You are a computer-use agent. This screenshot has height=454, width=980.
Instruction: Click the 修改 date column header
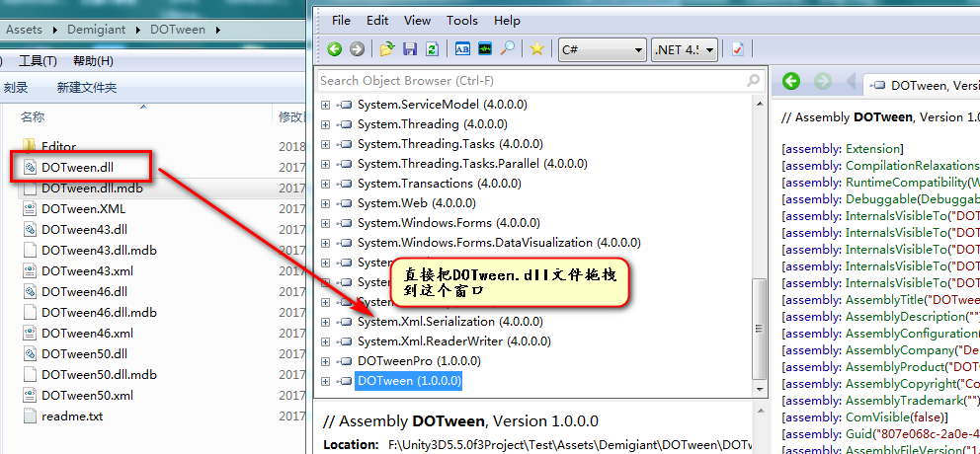(290, 116)
